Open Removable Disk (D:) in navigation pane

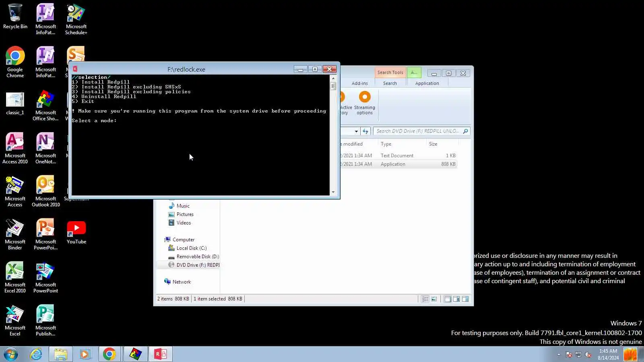tap(198, 257)
